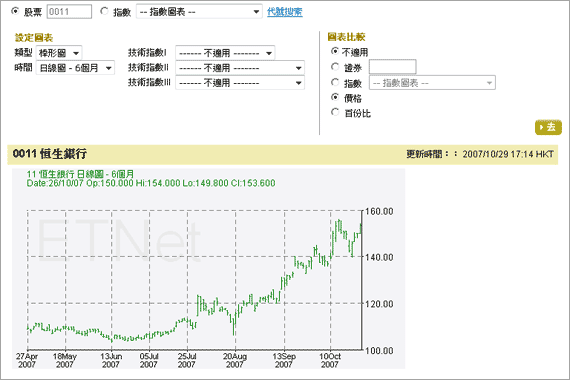The image size is (570, 380).
Task: Click the 05Jul 2007 date label
Action: [x=149, y=360]
